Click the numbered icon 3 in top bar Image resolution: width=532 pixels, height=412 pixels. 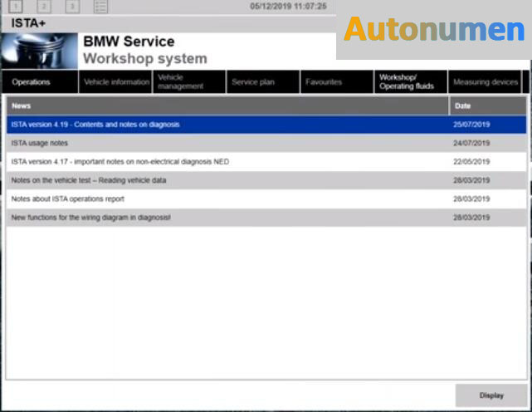(x=72, y=6)
